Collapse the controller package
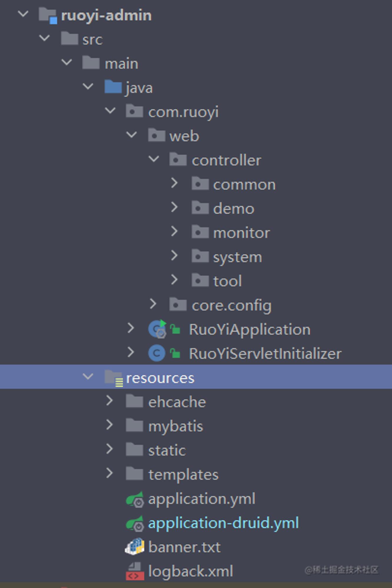 [x=154, y=159]
